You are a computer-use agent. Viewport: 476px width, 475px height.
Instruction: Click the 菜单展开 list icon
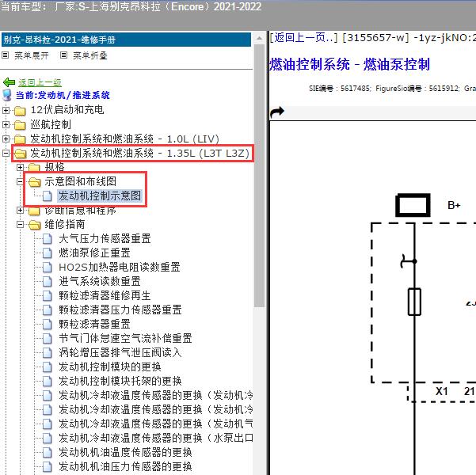pos(6,55)
